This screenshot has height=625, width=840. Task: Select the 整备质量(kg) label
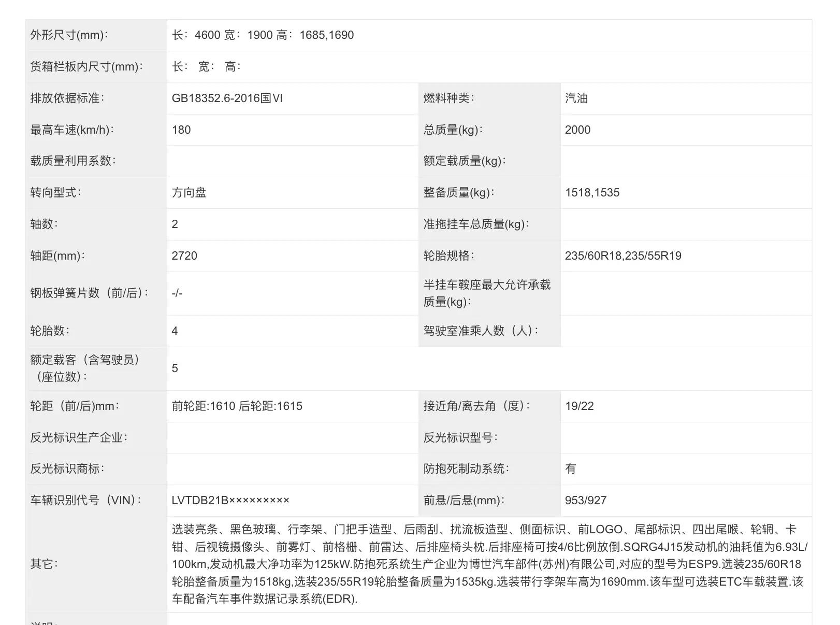(459, 193)
